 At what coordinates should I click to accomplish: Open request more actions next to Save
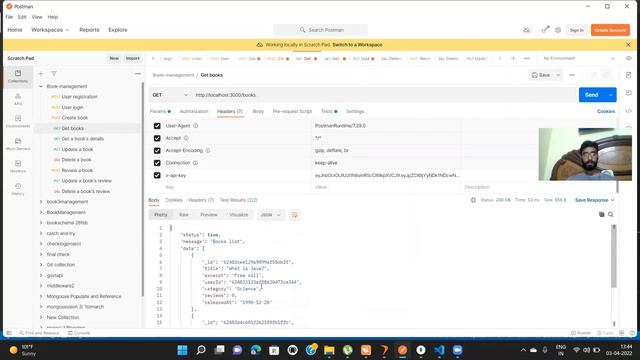(572, 75)
